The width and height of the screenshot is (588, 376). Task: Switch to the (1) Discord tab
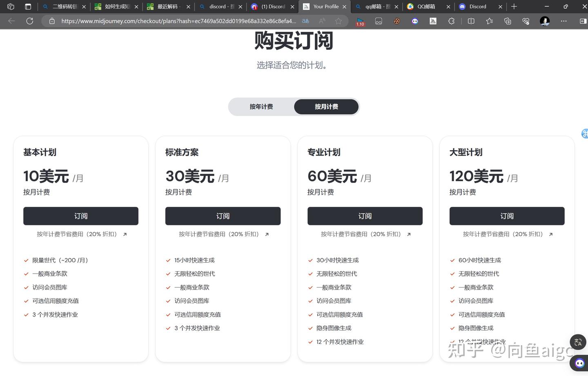pyautogui.click(x=272, y=7)
